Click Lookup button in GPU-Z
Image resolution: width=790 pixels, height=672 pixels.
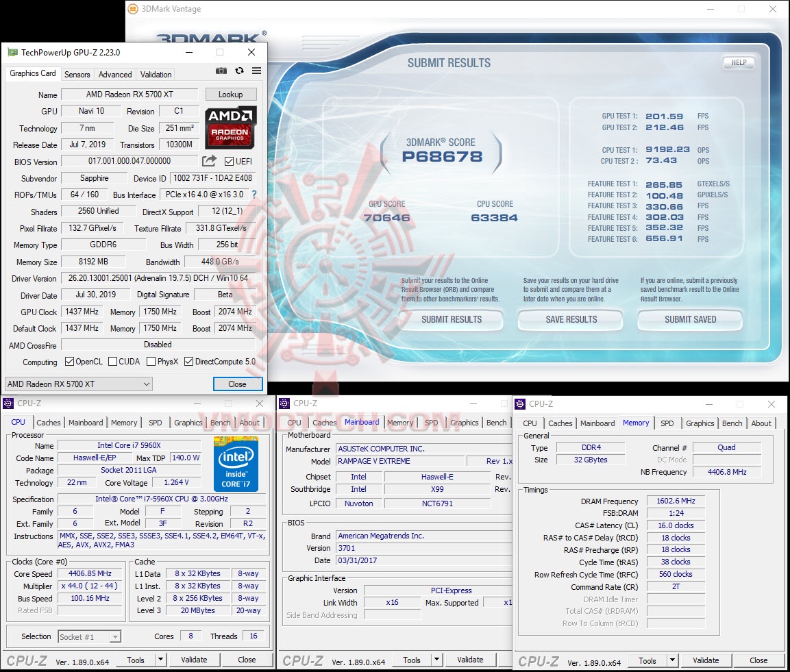click(231, 95)
